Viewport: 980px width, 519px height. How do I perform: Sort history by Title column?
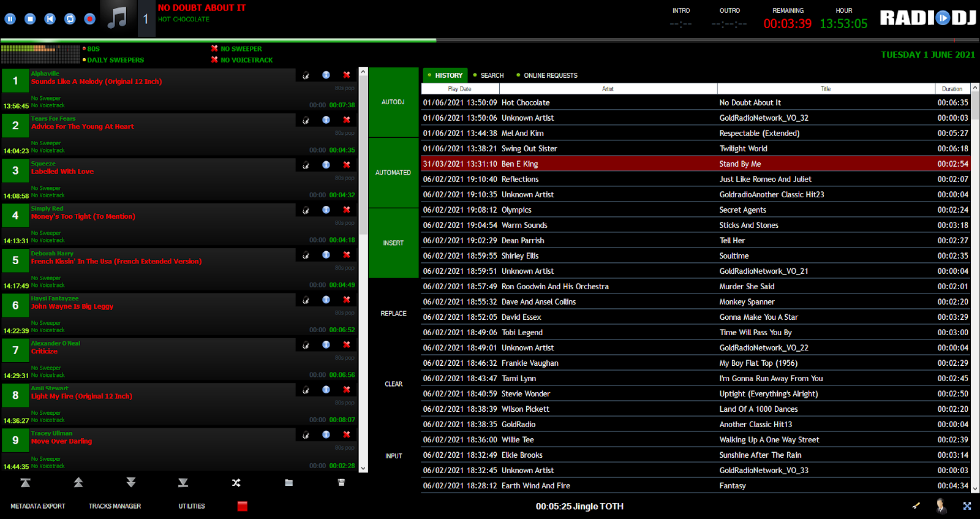826,89
